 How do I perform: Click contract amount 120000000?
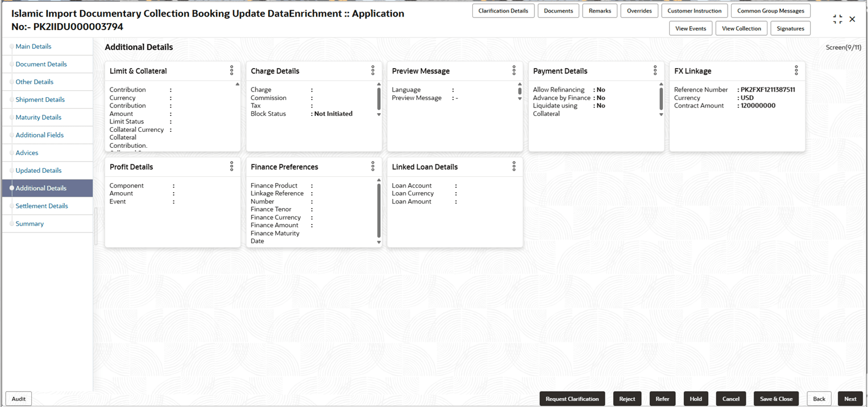[758, 106]
